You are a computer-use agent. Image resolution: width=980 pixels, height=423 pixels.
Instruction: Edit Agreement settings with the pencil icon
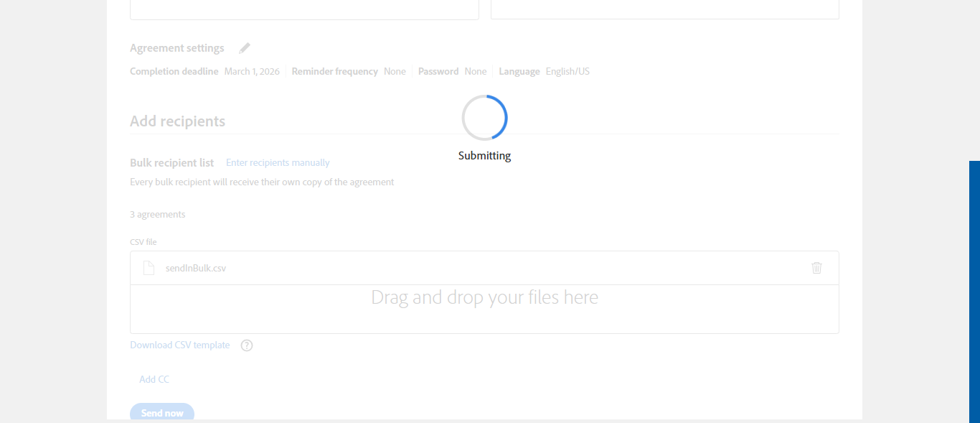point(245,48)
